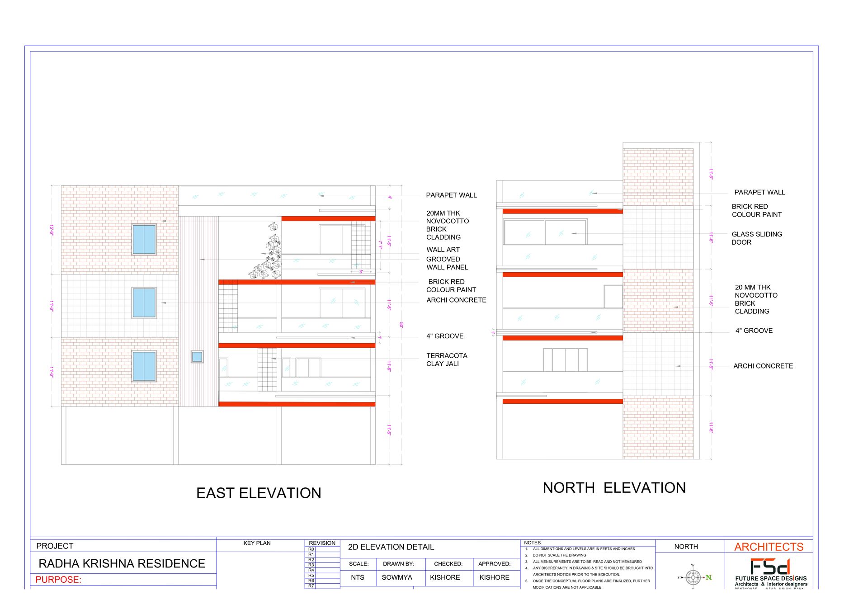This screenshot has height=614, width=868.
Task: Select East Elevation's "4" GROOVE" label
Action: point(445,336)
